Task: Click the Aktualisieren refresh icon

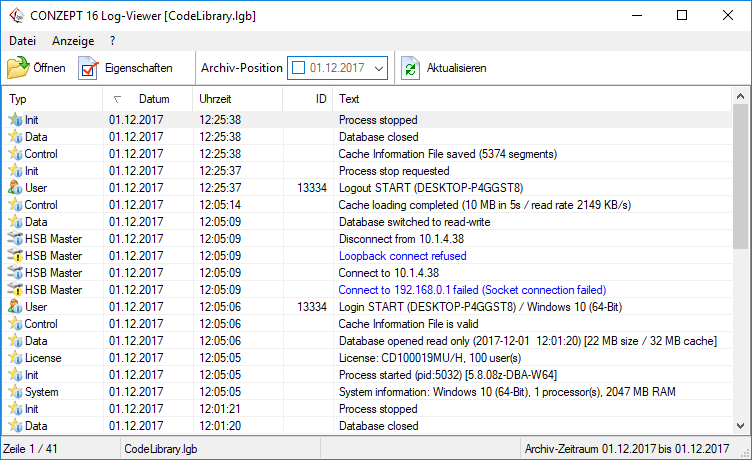Action: point(411,68)
